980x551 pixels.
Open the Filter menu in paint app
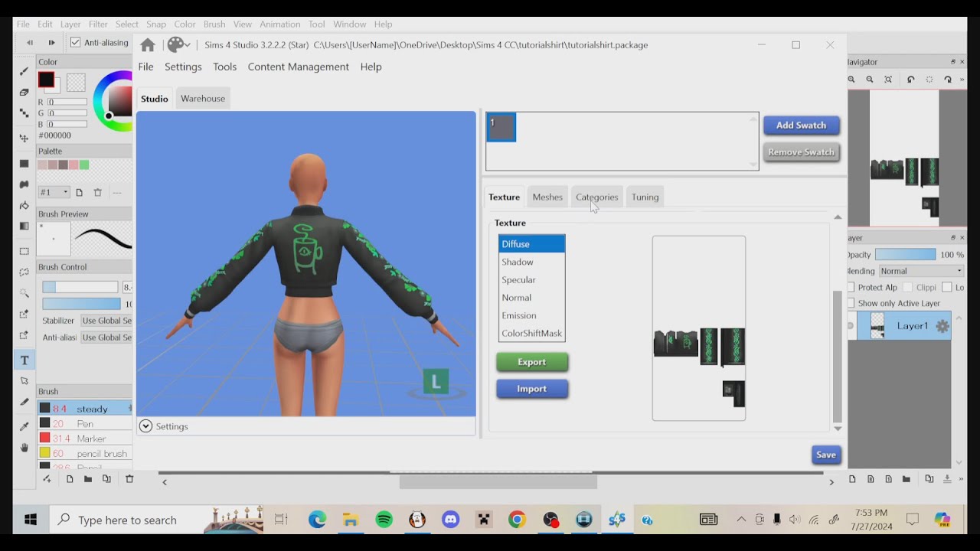point(98,24)
